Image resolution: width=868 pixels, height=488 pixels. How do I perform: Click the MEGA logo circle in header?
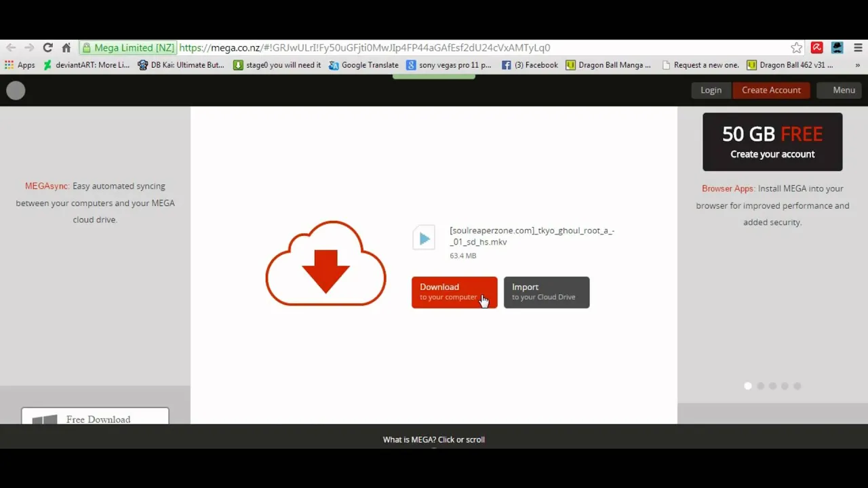coord(16,90)
